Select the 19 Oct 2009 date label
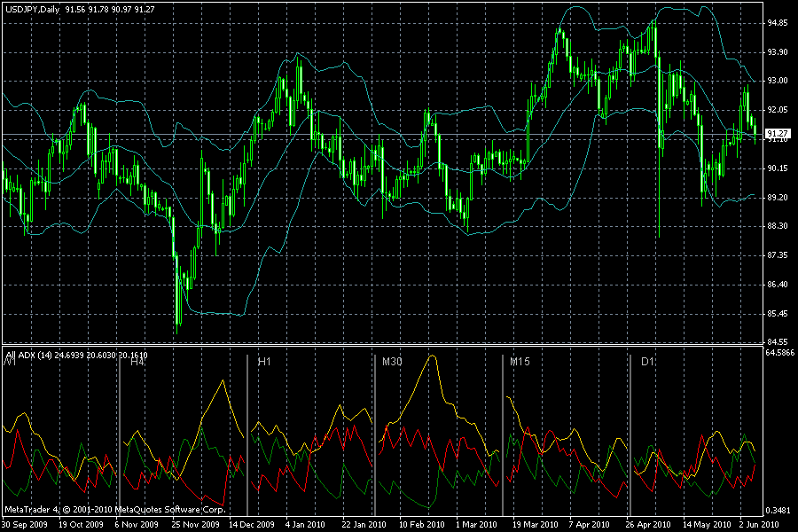798x532 pixels. [x=81, y=524]
